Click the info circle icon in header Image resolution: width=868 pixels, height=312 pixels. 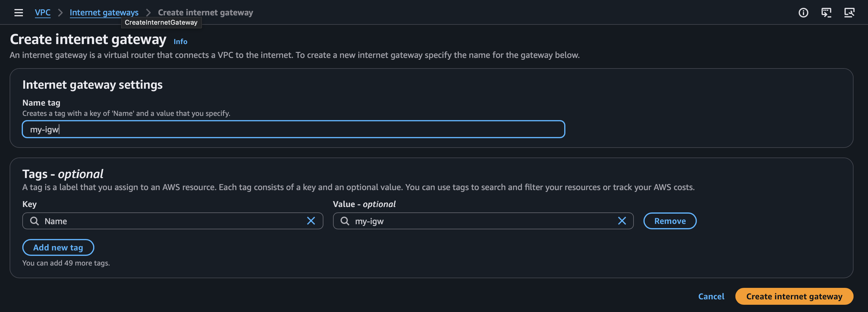click(x=803, y=12)
